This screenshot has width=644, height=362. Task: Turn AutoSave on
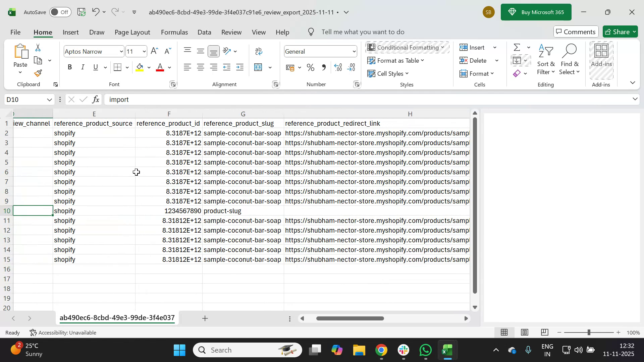pyautogui.click(x=60, y=12)
